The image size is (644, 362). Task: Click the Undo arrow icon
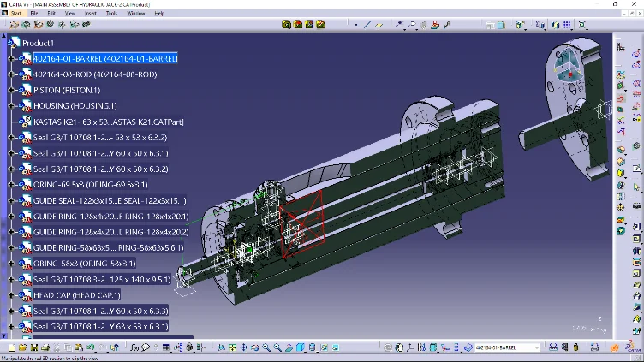pyautogui.click(x=90, y=347)
